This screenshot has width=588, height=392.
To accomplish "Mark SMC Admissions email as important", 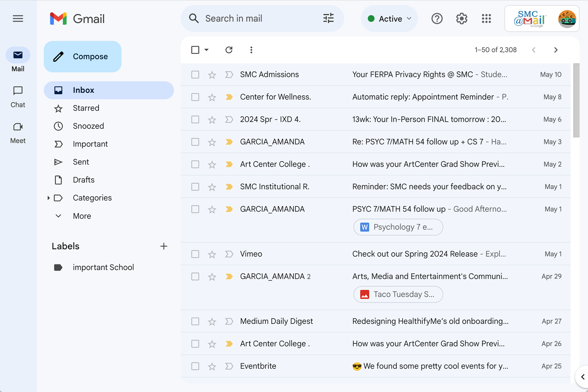I will (229, 75).
